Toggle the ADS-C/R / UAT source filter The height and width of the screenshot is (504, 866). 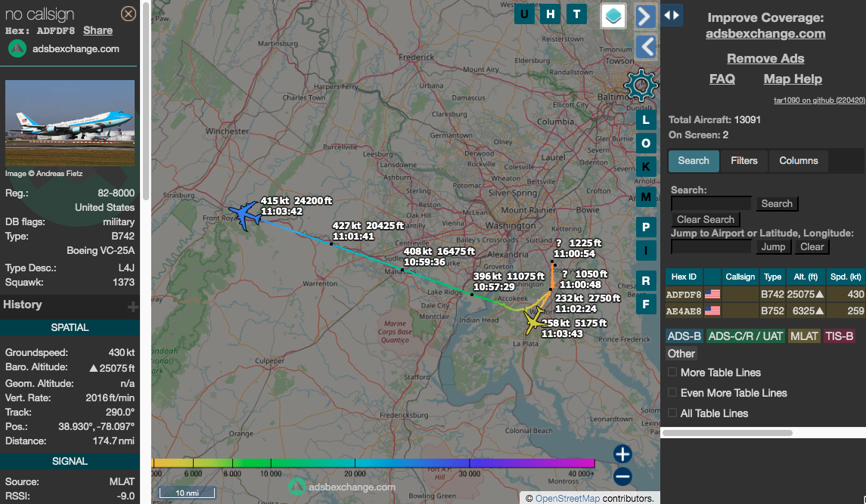pos(745,336)
